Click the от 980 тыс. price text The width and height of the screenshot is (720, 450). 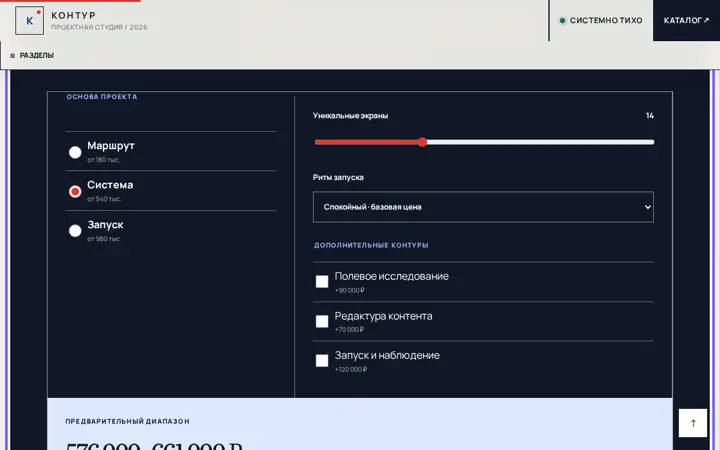[x=104, y=239]
